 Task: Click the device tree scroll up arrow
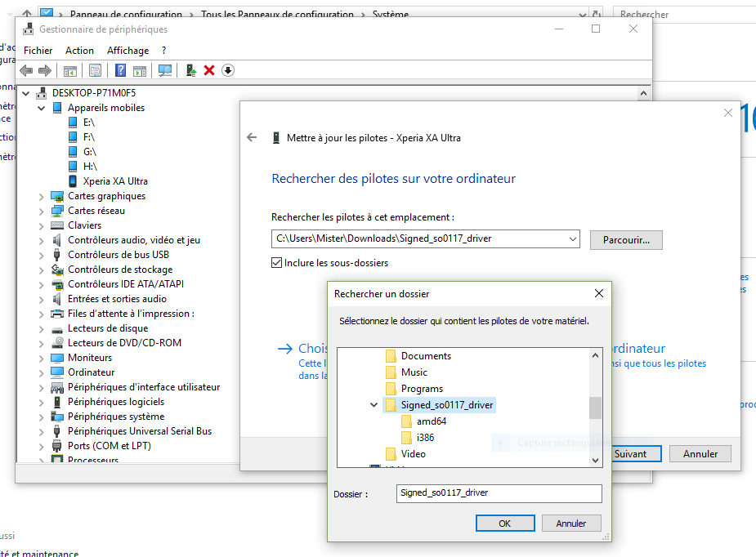pos(643,93)
